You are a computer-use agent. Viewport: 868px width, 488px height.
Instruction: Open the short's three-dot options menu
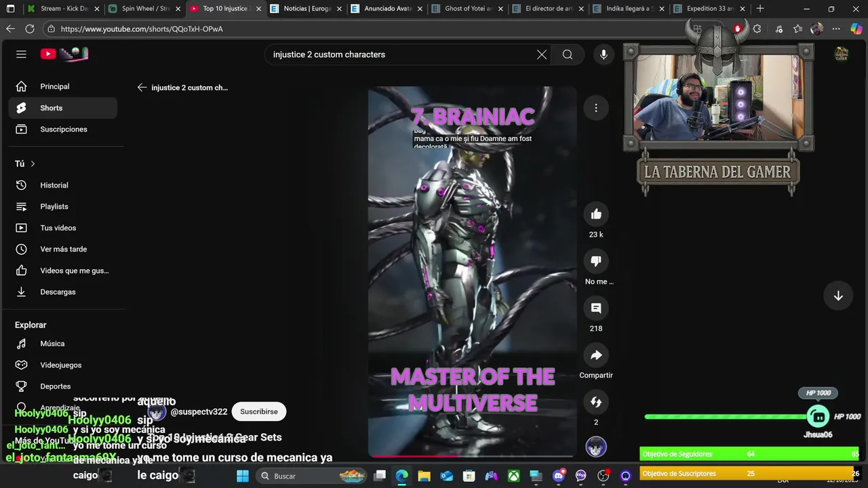tap(596, 108)
